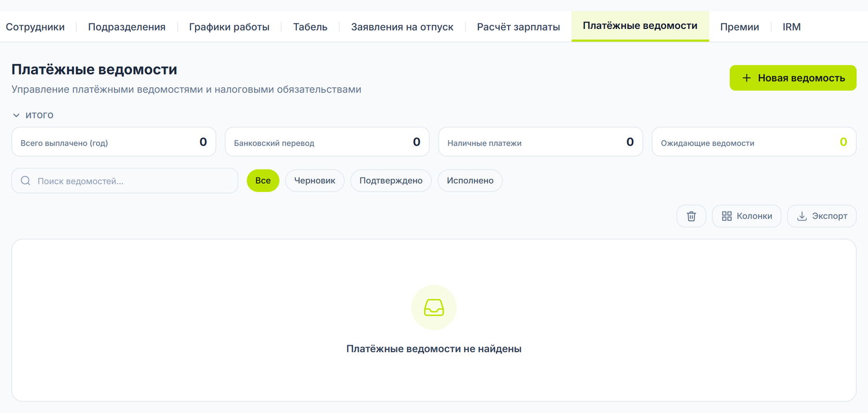The width and height of the screenshot is (868, 413).
Task: Click the empty inbox tray icon
Action: pyautogui.click(x=434, y=307)
